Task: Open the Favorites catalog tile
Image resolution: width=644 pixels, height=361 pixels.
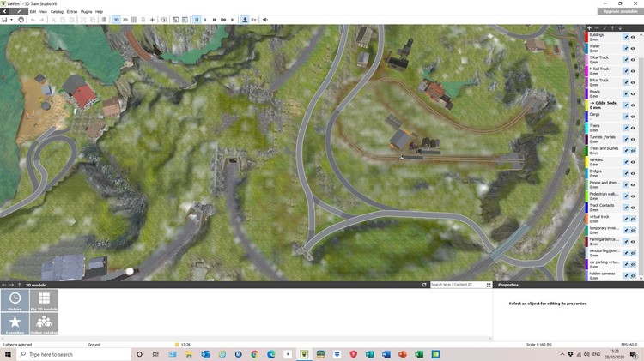Action: pyautogui.click(x=15, y=324)
